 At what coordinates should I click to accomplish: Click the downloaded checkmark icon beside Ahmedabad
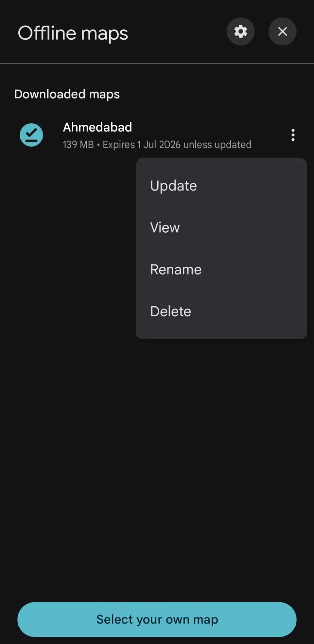31,135
